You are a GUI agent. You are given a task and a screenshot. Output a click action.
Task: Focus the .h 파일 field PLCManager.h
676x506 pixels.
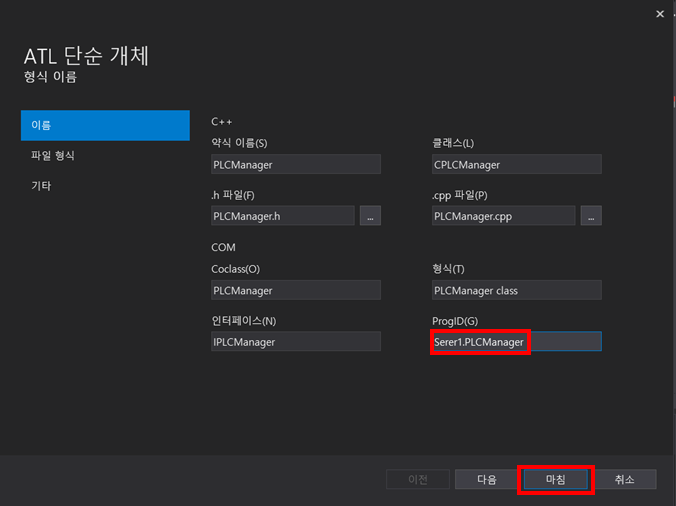[283, 216]
